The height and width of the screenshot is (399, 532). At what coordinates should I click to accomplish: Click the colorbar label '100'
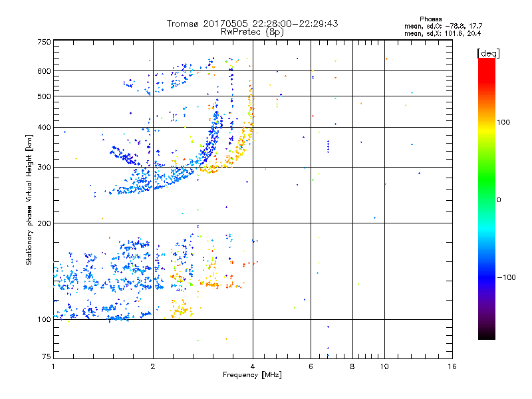[503, 122]
